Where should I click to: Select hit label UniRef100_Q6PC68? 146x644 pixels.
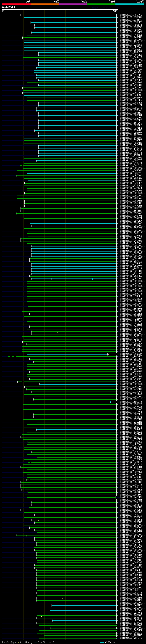click(131, 170)
